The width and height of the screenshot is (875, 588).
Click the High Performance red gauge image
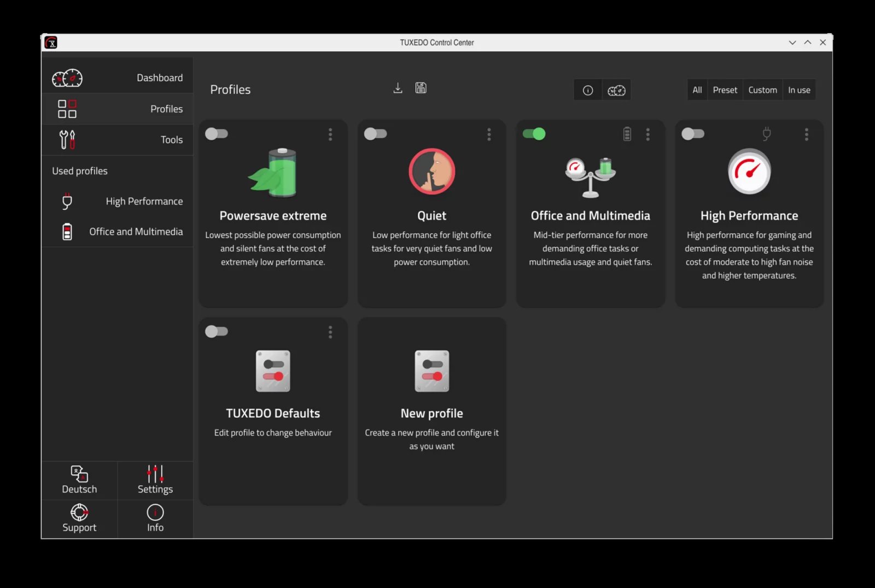tap(749, 172)
